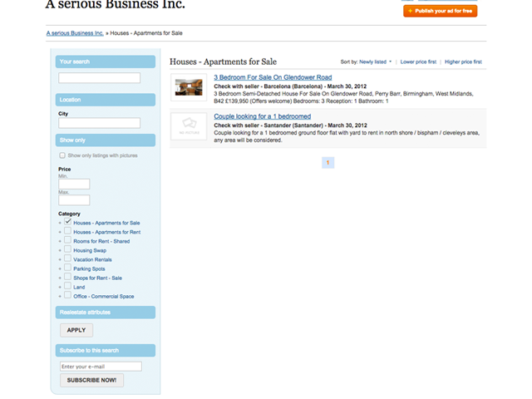Screen dimensions: 532x399
Task: Check the Houses - Apartments for Rent box
Action: point(68,232)
